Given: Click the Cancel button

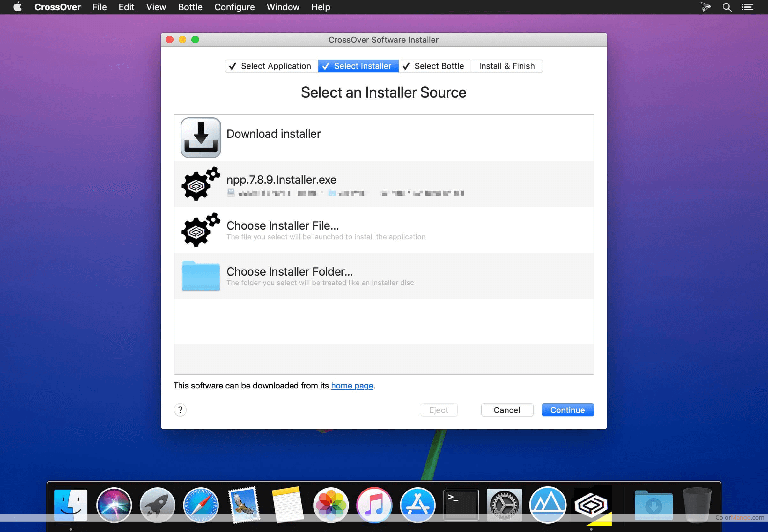Looking at the screenshot, I should pos(507,410).
